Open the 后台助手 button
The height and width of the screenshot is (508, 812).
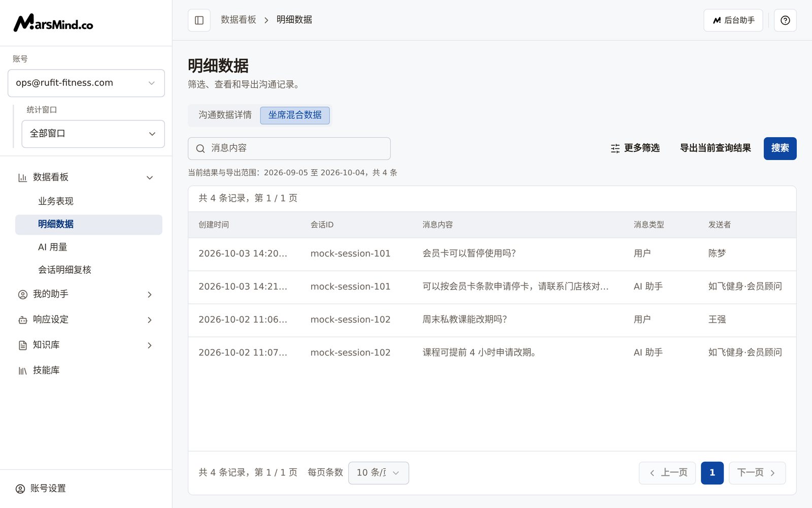(x=733, y=20)
